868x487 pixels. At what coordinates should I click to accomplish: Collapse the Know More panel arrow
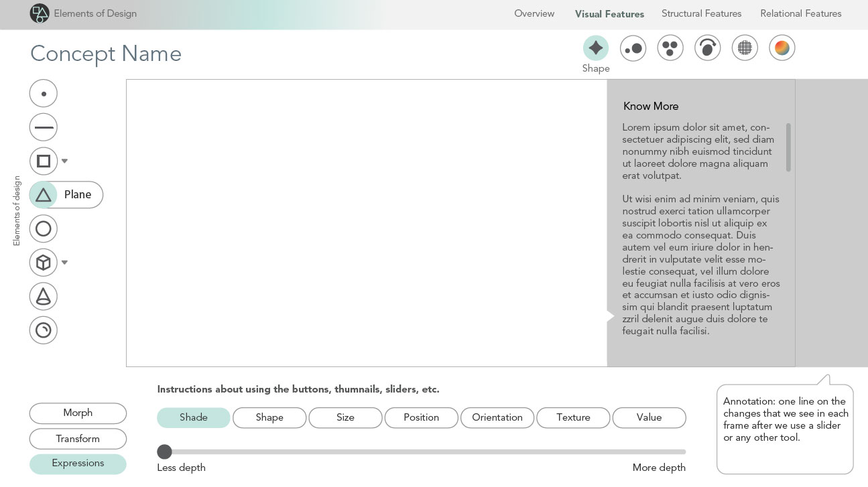[610, 316]
